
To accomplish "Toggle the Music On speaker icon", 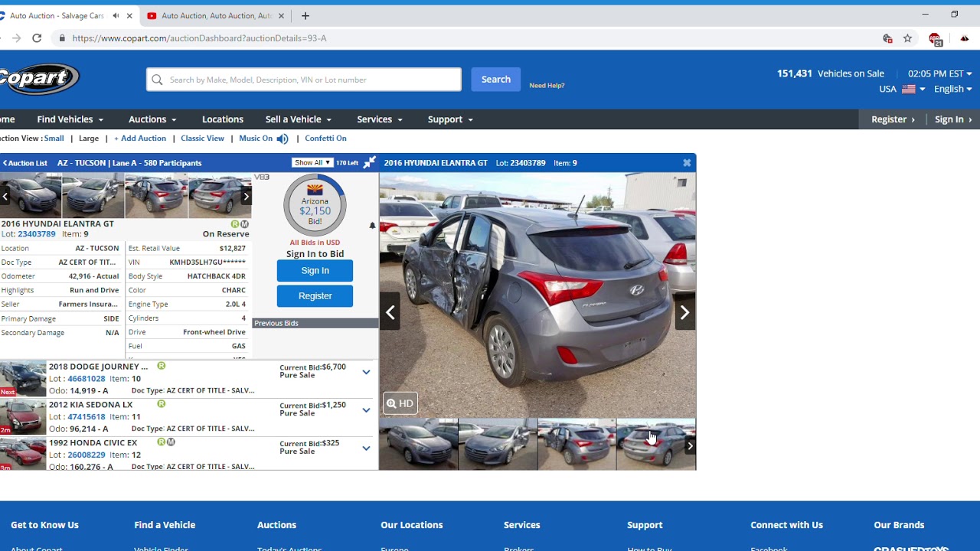I will 283,139.
